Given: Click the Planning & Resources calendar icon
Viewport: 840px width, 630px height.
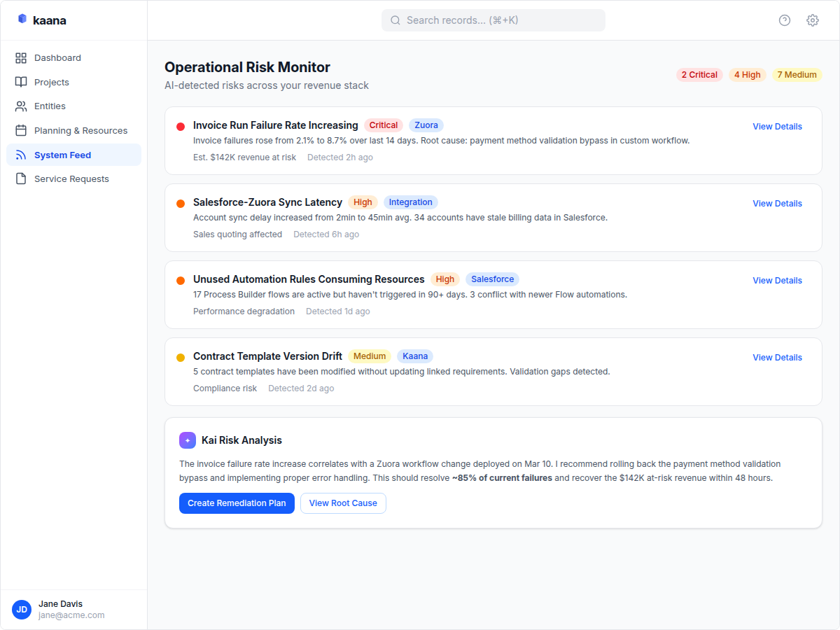Looking at the screenshot, I should (x=21, y=130).
